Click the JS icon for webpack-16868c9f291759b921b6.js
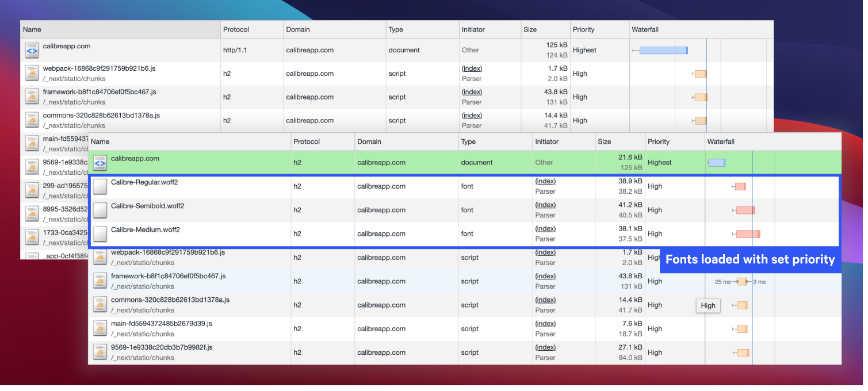868x391 pixels. point(99,257)
